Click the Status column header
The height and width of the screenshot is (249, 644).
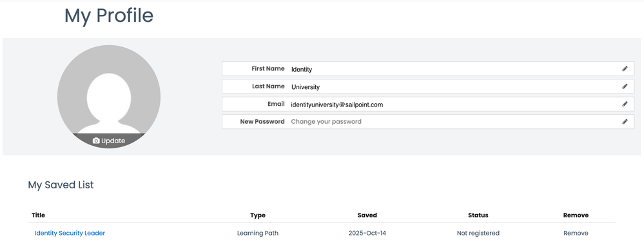tap(478, 215)
